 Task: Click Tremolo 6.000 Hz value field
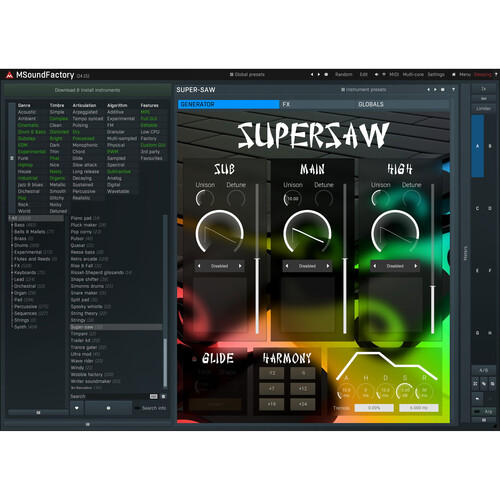[x=418, y=408]
